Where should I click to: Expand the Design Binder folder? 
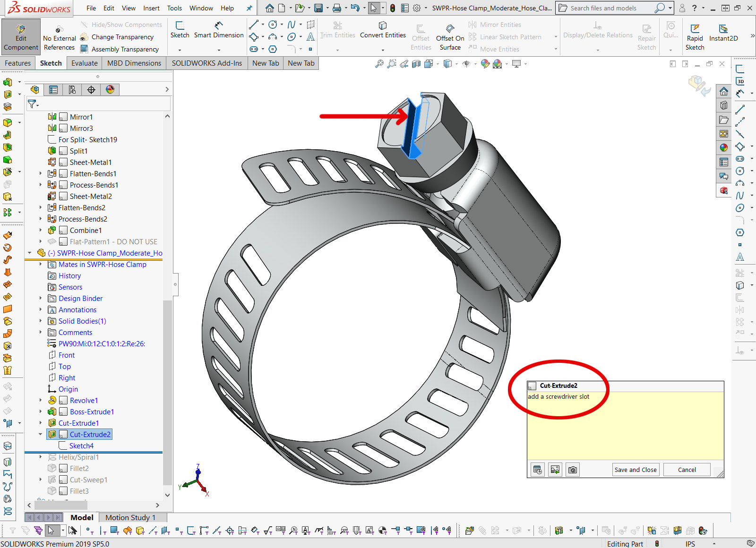[x=41, y=298]
